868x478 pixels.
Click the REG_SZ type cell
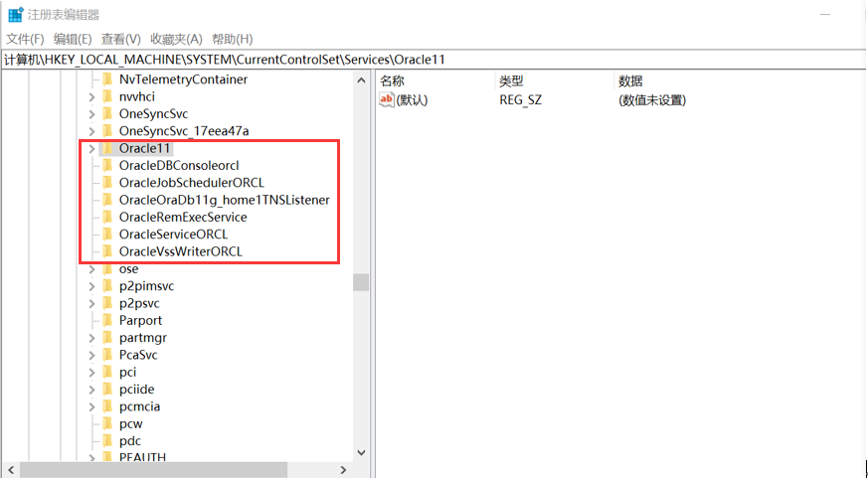tap(520, 100)
